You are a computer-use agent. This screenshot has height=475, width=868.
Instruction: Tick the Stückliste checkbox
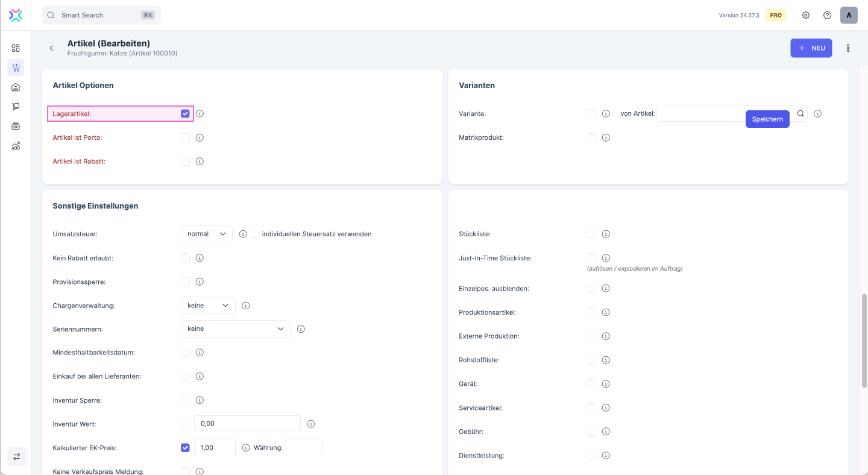(x=591, y=234)
